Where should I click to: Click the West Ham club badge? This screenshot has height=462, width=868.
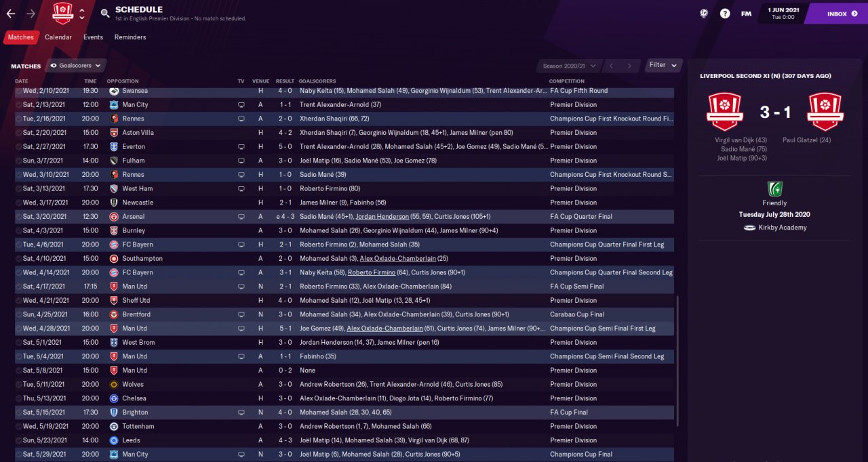pyautogui.click(x=114, y=188)
